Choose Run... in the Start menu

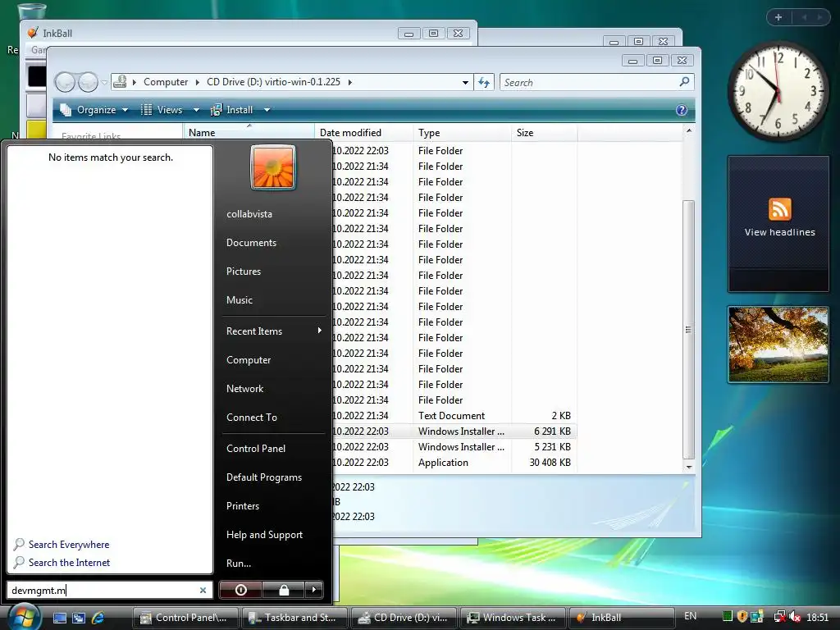click(239, 563)
